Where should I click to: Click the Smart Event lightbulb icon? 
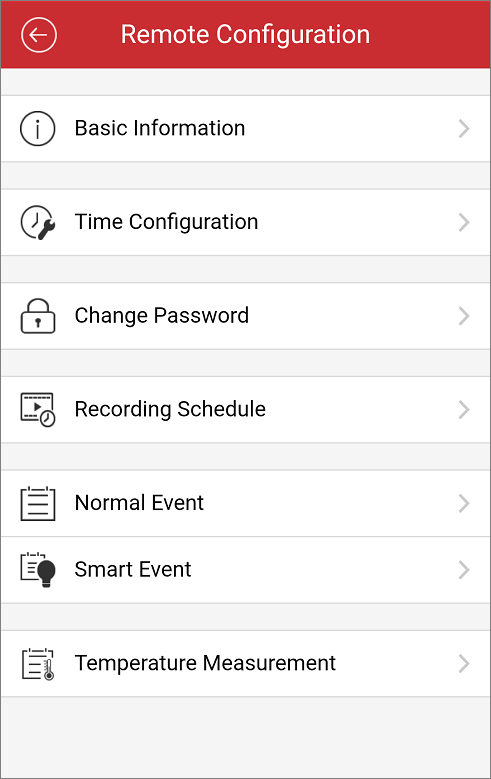[x=38, y=570]
